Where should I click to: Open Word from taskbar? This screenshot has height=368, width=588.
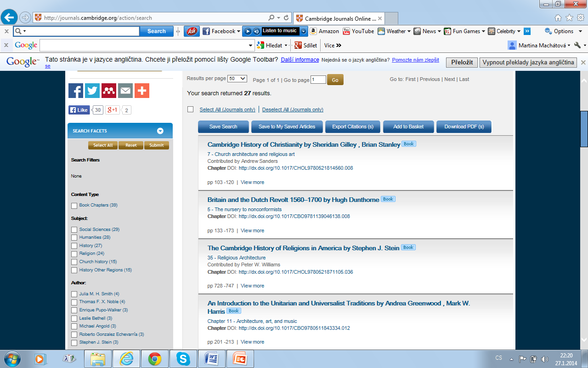[212, 358]
